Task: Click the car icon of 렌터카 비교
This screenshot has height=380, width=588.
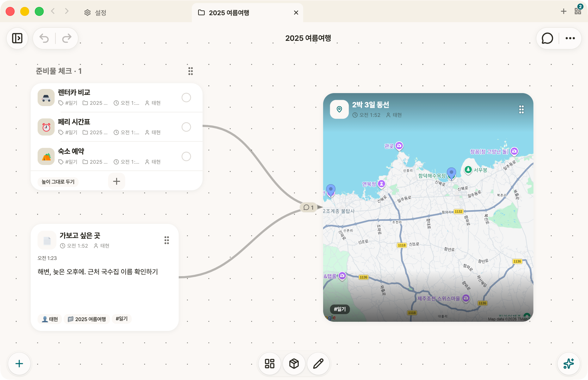Action: tap(46, 98)
